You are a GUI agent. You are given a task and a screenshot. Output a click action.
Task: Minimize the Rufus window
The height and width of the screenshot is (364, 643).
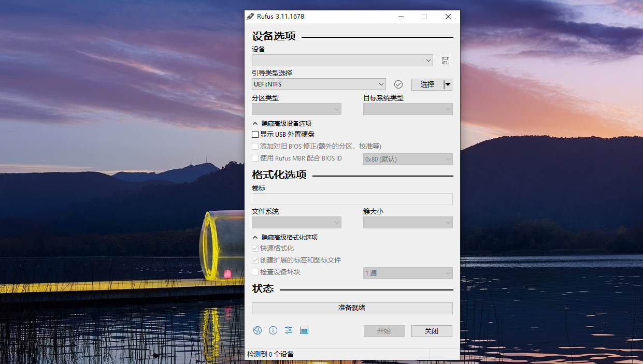coord(401,17)
